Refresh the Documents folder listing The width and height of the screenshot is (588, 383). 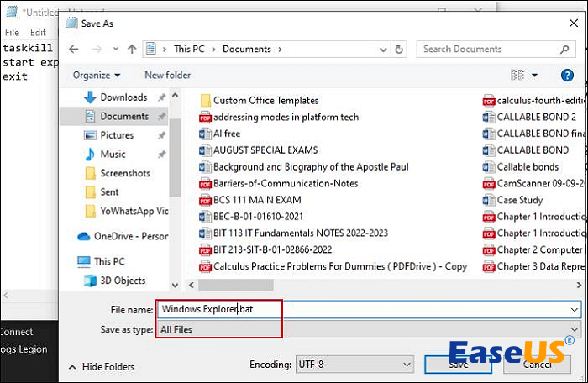pyautogui.click(x=399, y=49)
